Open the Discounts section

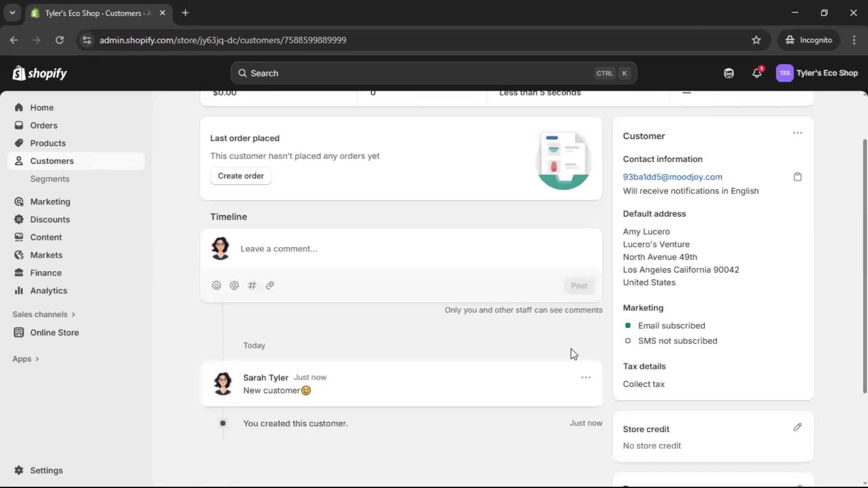(50, 219)
